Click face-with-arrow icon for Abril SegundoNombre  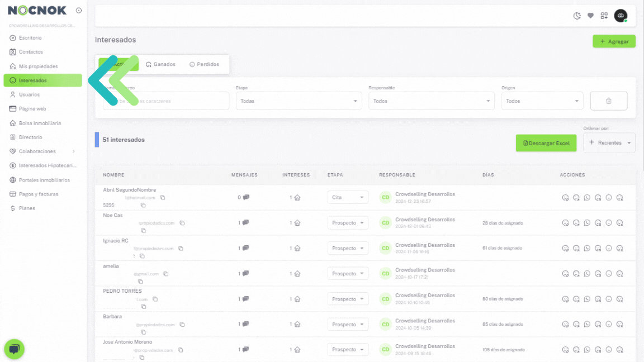576,197
